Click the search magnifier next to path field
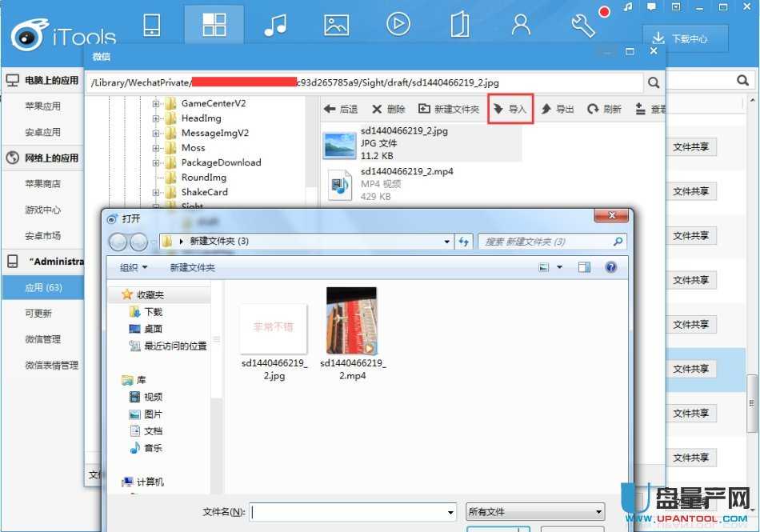760x532 pixels. click(654, 82)
